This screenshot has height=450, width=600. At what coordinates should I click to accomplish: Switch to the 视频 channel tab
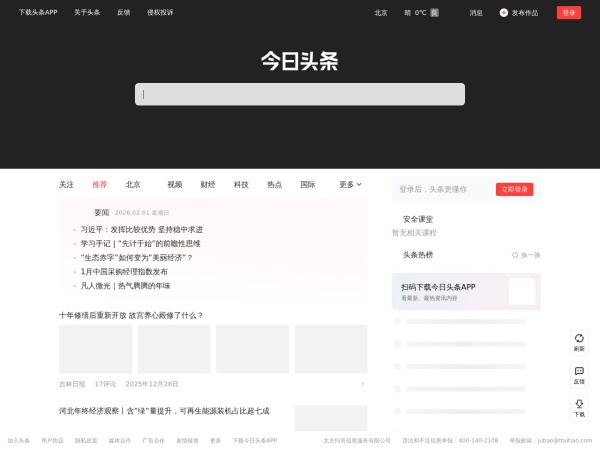(175, 184)
